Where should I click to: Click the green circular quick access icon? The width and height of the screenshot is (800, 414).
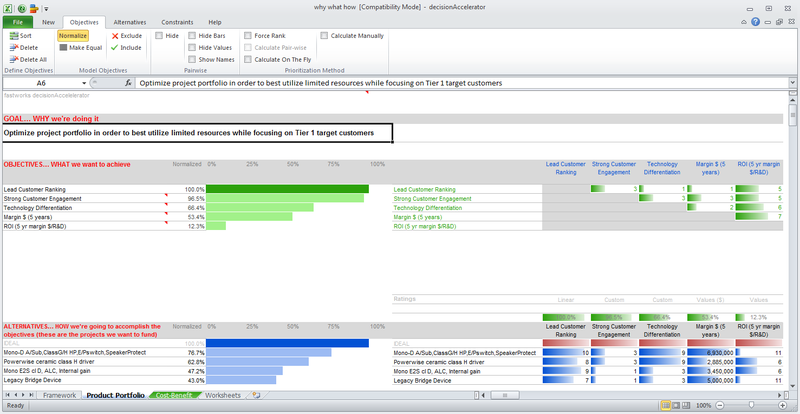[x=22, y=8]
